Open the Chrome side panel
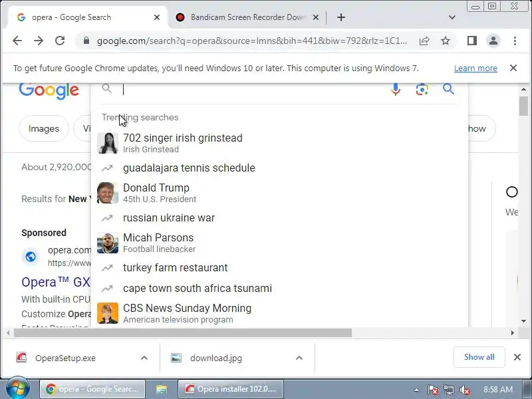 472,41
